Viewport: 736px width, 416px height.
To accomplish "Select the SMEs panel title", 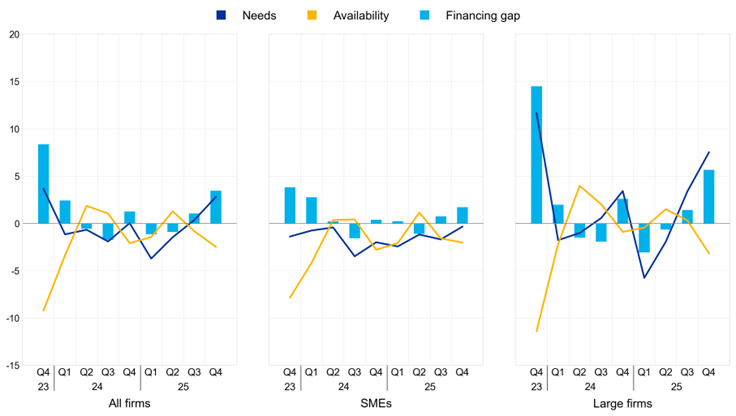I will (375, 400).
